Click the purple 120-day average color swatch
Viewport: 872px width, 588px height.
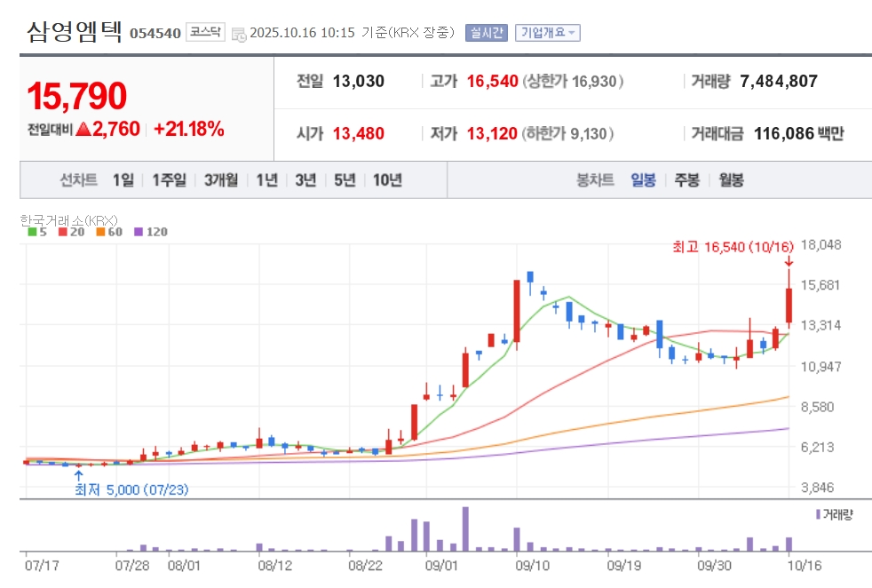(x=138, y=232)
